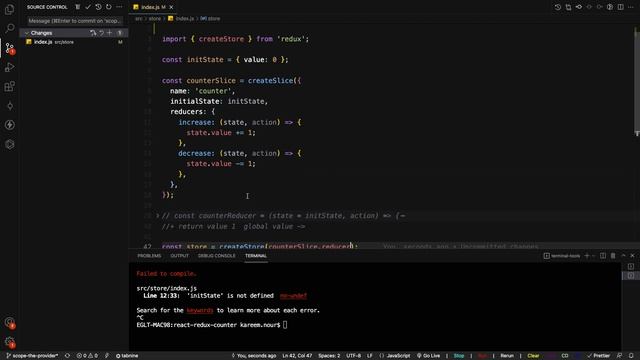640x360 pixels.
Task: Collapse the Changes group
Action: click(x=27, y=33)
